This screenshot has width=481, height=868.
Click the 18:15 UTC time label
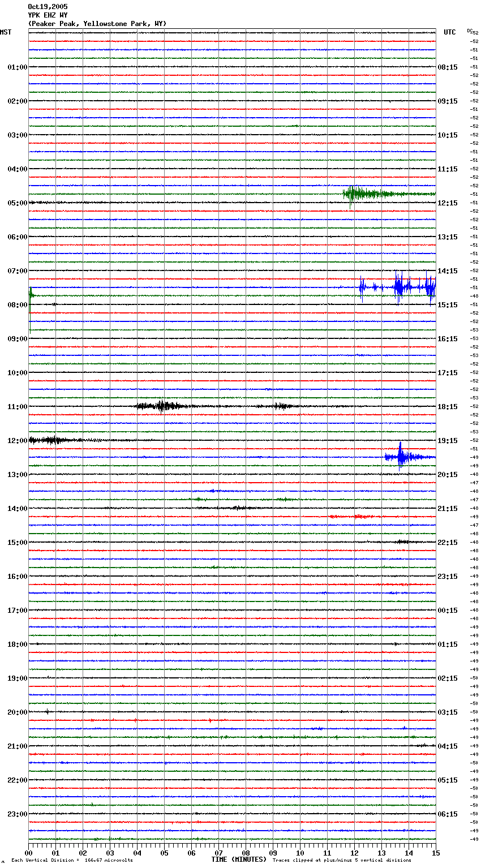point(448,407)
